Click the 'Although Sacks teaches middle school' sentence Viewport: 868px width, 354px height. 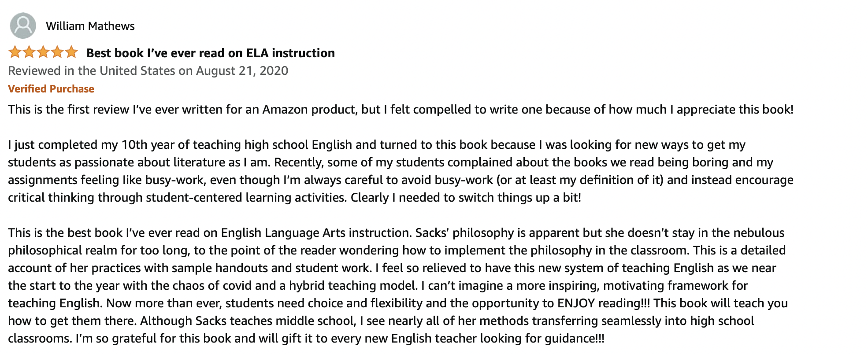[x=248, y=321]
